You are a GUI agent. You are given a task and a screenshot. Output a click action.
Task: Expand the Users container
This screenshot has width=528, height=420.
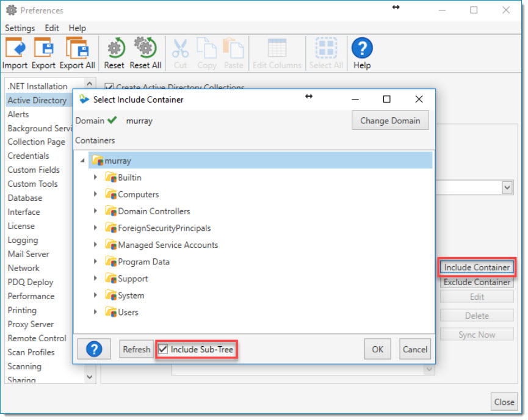click(x=95, y=312)
